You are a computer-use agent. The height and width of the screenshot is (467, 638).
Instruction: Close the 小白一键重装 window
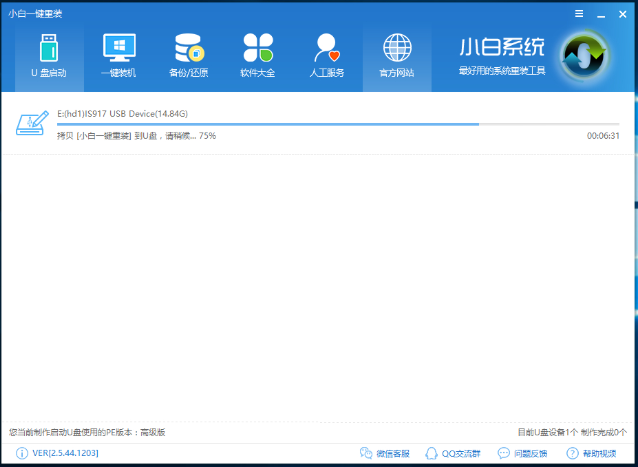623,14
